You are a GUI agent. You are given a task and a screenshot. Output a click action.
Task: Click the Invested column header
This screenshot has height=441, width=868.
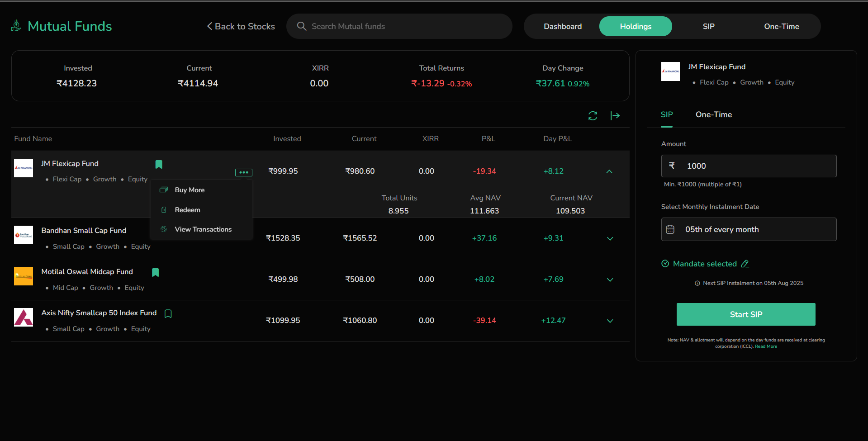[x=287, y=139]
